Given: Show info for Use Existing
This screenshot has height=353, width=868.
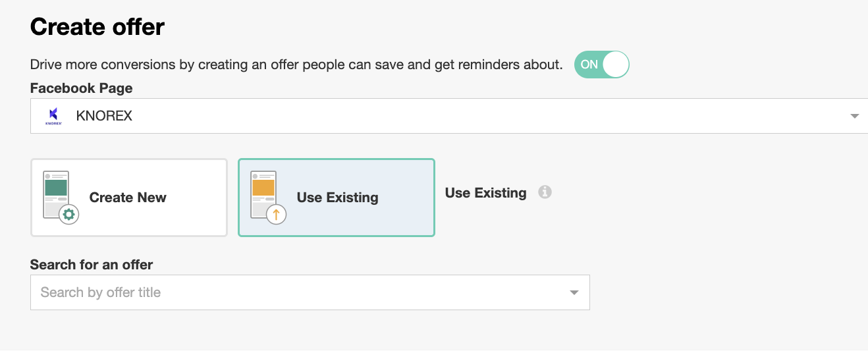Looking at the screenshot, I should [545, 192].
